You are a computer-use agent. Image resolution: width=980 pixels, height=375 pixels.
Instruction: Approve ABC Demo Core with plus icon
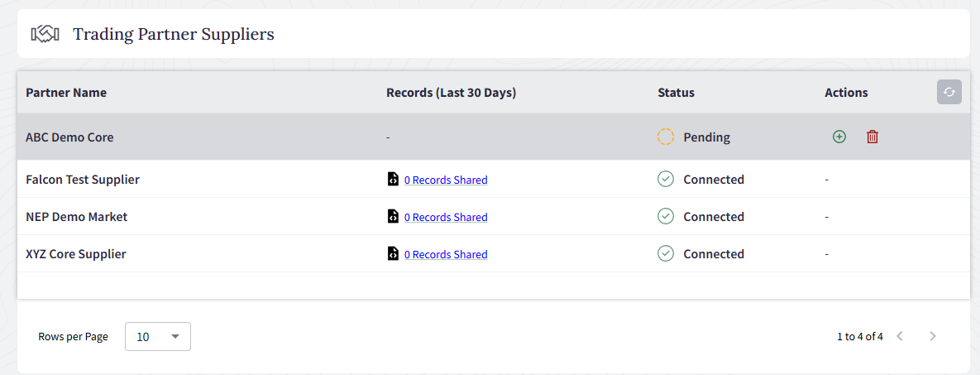[839, 137]
